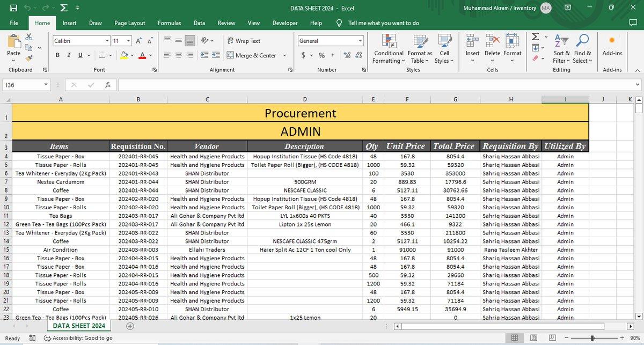644x345 pixels.
Task: Open the General number format dropdown
Action: [x=360, y=41]
